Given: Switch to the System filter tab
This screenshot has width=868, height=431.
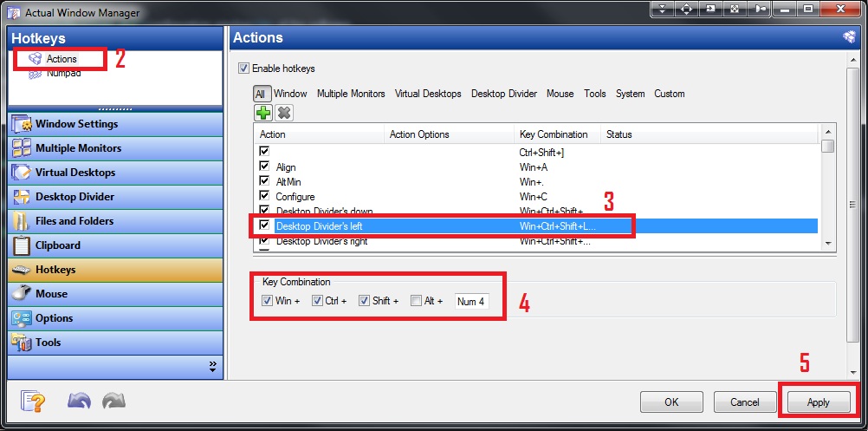Looking at the screenshot, I should (630, 94).
